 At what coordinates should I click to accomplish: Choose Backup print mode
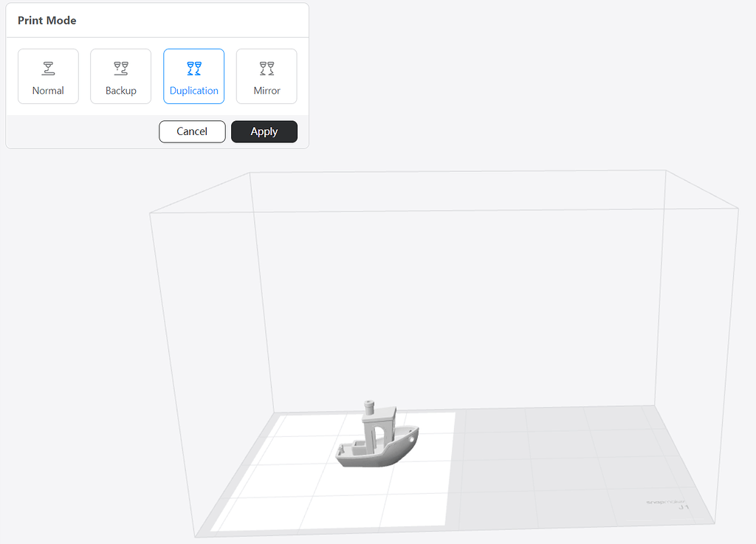(120, 76)
